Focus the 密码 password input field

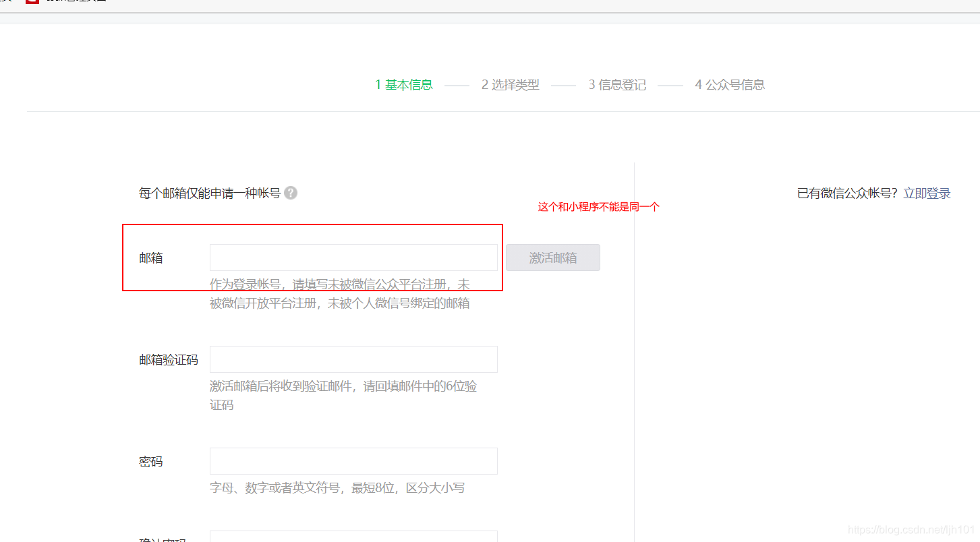pos(353,461)
